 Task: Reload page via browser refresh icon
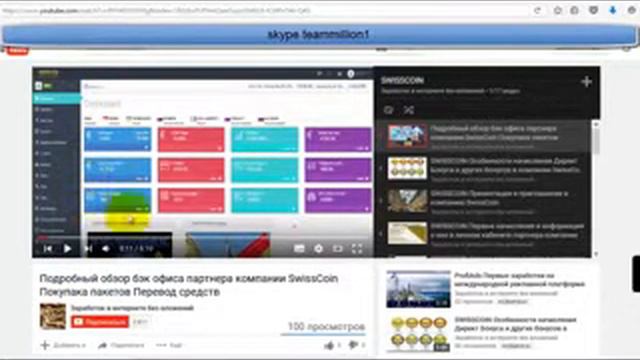[538, 11]
